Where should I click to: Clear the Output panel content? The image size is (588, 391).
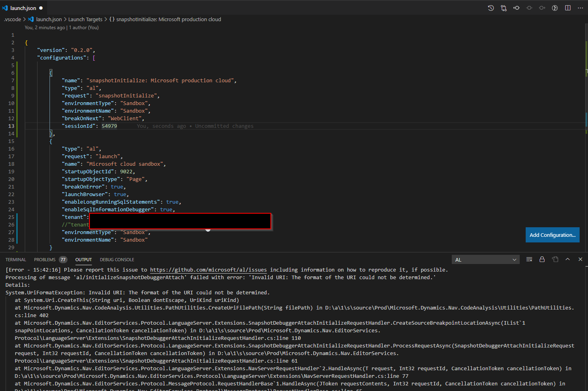529,259
